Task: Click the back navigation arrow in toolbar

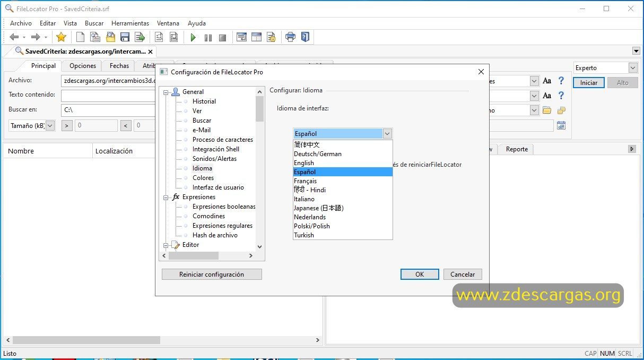Action: click(14, 37)
